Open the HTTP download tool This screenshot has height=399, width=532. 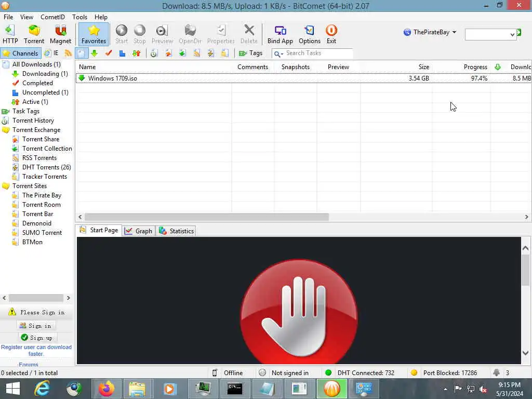pyautogui.click(x=10, y=34)
